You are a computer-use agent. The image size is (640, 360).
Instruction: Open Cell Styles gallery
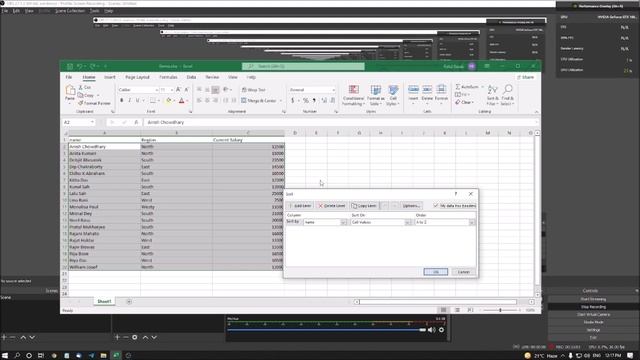coord(393,95)
